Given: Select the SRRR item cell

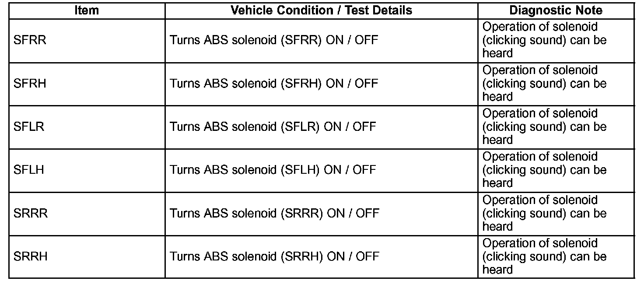Looking at the screenshot, I should tap(31, 213).
